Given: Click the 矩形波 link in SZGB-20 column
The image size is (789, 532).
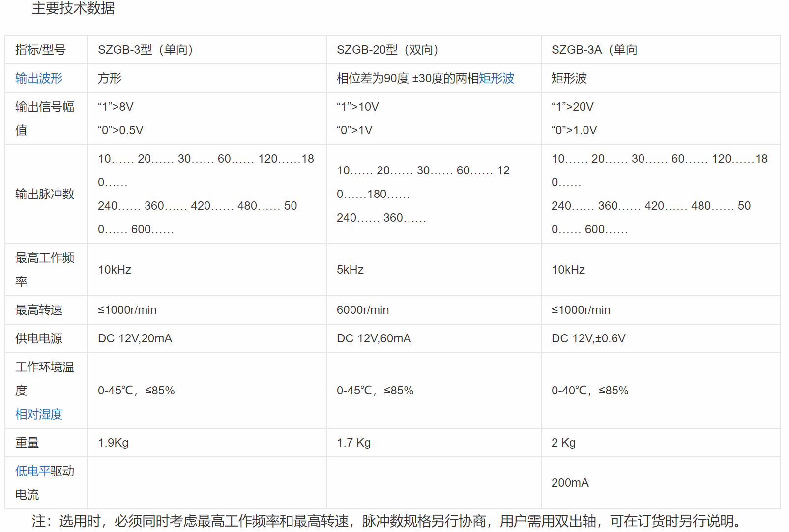Looking at the screenshot, I should pos(497,78).
